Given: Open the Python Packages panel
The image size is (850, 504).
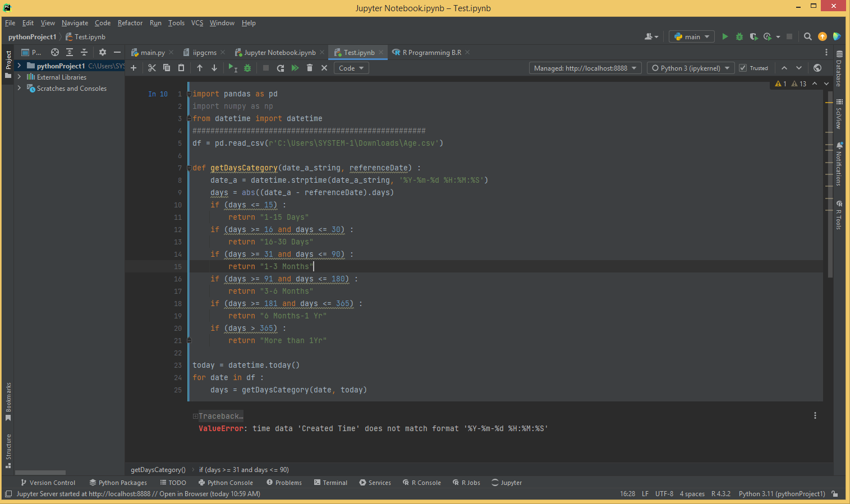Looking at the screenshot, I should (x=118, y=482).
